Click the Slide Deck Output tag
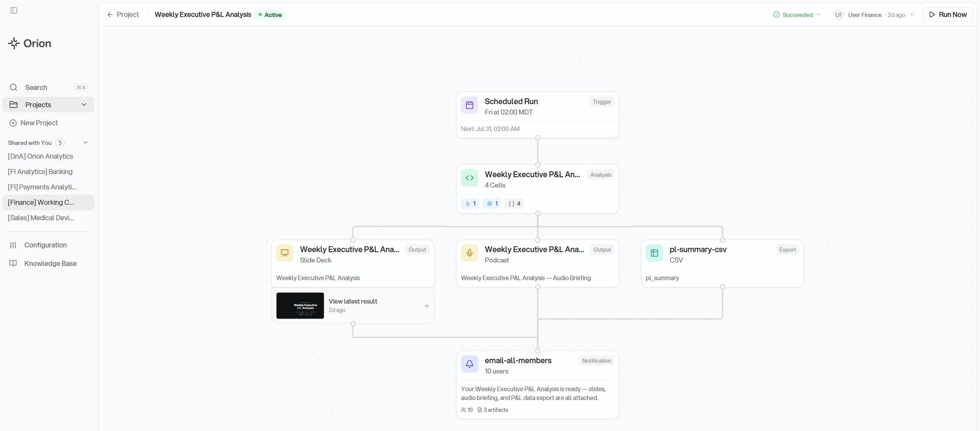The width and height of the screenshot is (980, 431). pyautogui.click(x=417, y=250)
